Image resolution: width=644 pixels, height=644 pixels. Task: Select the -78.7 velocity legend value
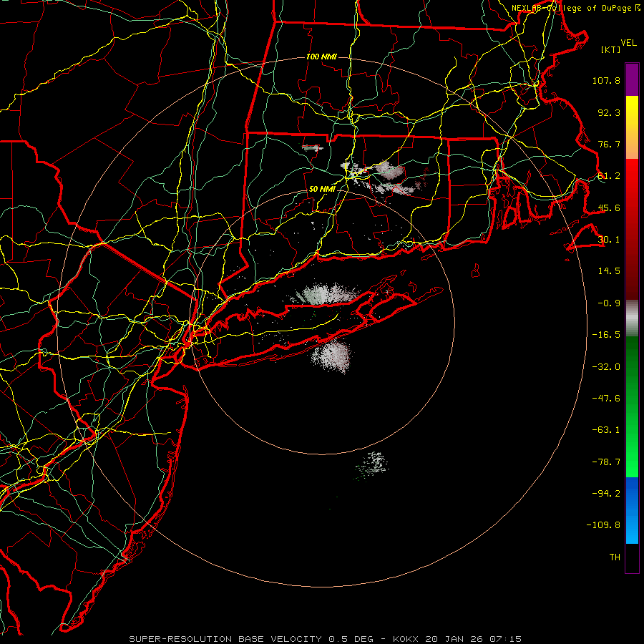(x=606, y=462)
